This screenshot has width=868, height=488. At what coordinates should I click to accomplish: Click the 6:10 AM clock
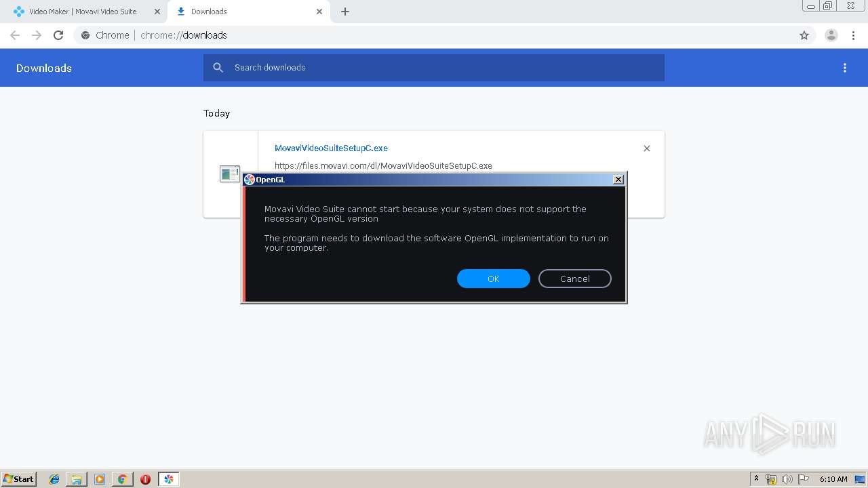pos(833,479)
